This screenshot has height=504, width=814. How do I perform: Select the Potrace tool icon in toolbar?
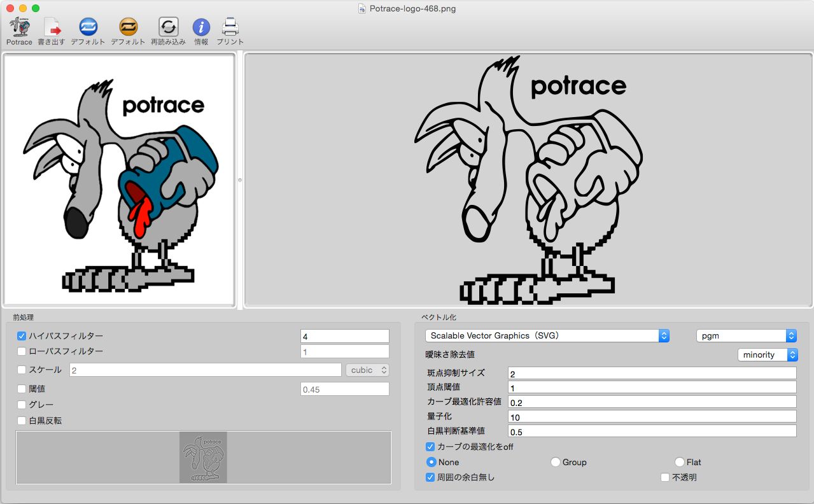tap(18, 28)
